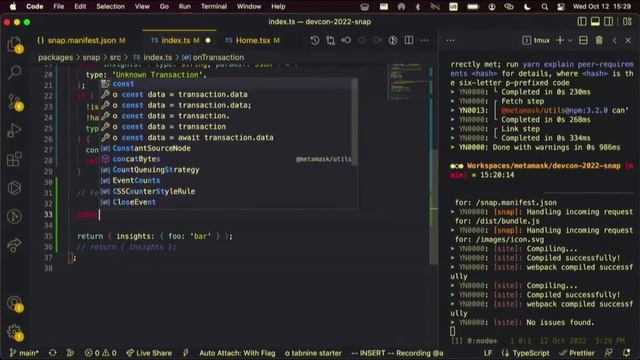Kill the tmux terminal with trash icon
Viewport: 640px width, 360px height.
click(599, 40)
